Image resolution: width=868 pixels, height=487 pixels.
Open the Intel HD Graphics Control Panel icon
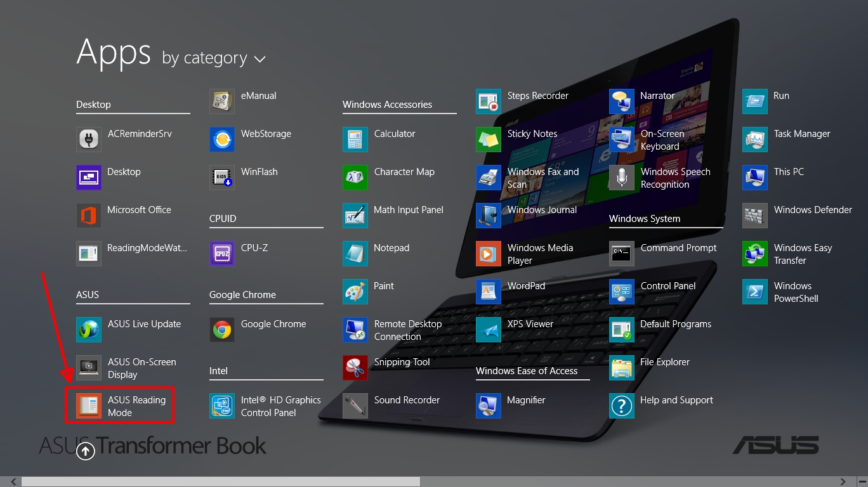[222, 406]
